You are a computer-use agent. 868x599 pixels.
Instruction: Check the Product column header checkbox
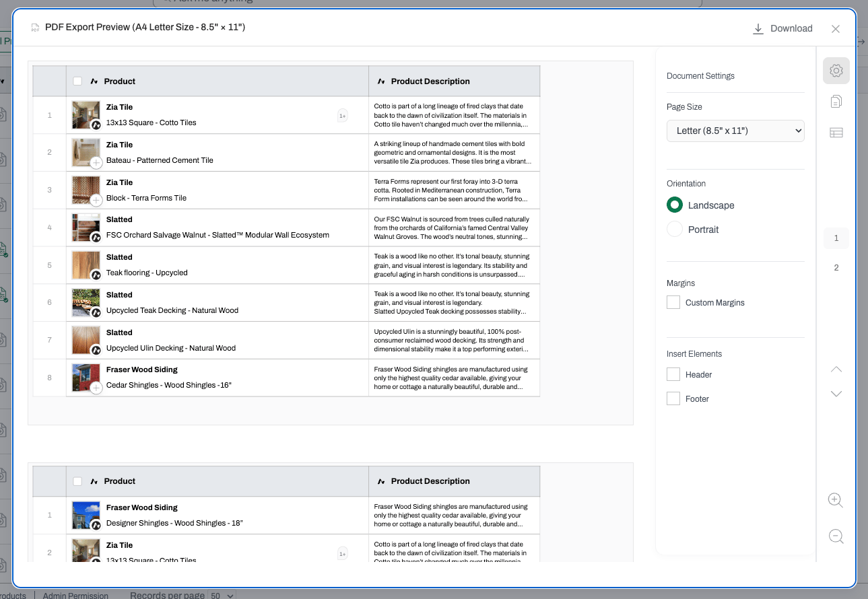point(77,81)
